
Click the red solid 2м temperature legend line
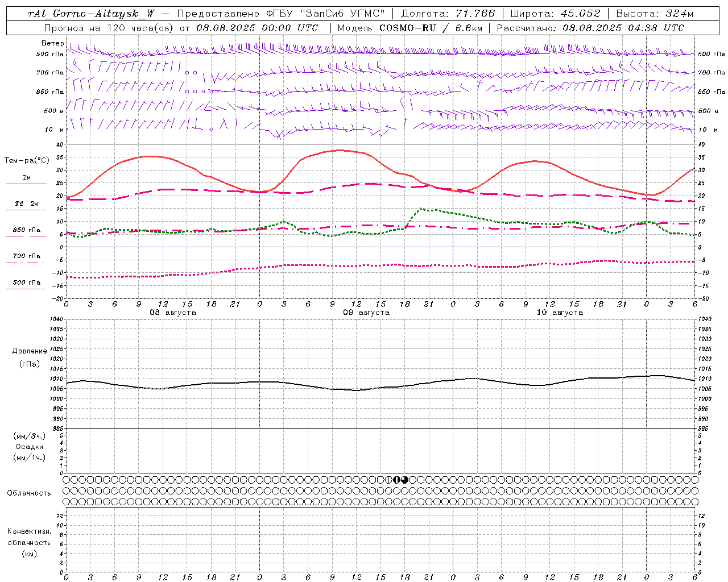[26, 184]
